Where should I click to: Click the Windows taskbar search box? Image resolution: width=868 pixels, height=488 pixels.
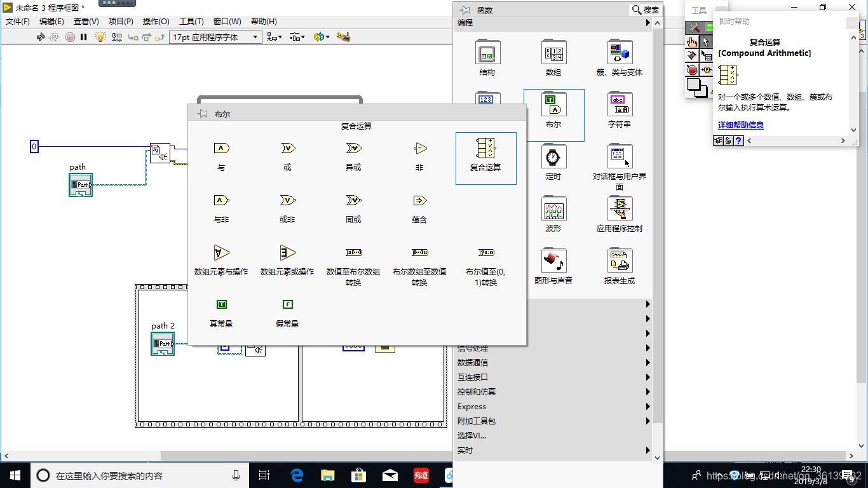tap(140, 475)
